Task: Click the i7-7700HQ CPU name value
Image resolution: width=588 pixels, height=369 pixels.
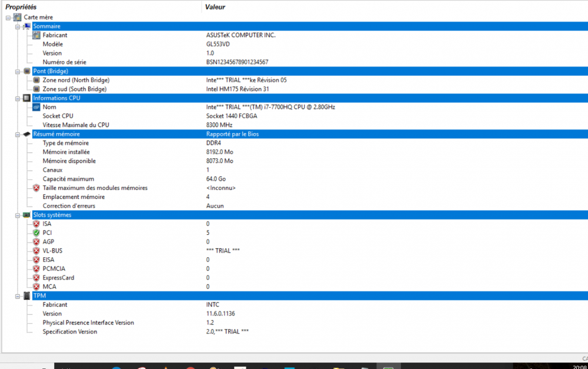Action: (270, 107)
